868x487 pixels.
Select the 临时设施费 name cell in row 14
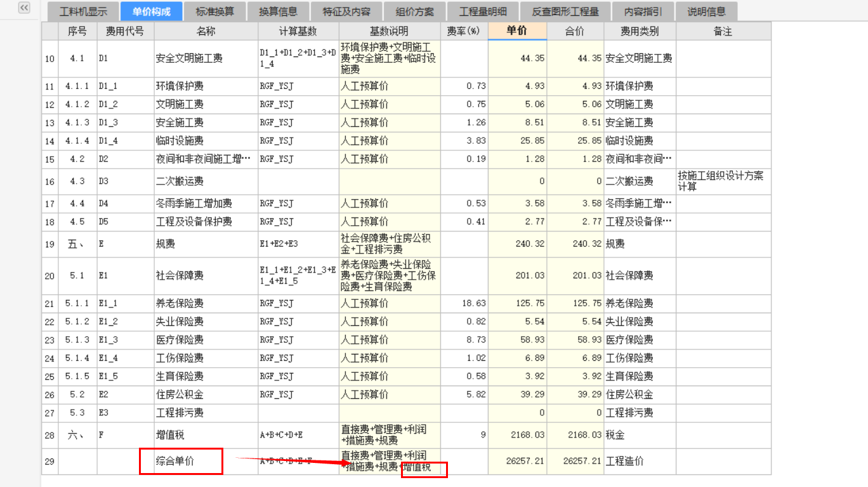(x=206, y=141)
